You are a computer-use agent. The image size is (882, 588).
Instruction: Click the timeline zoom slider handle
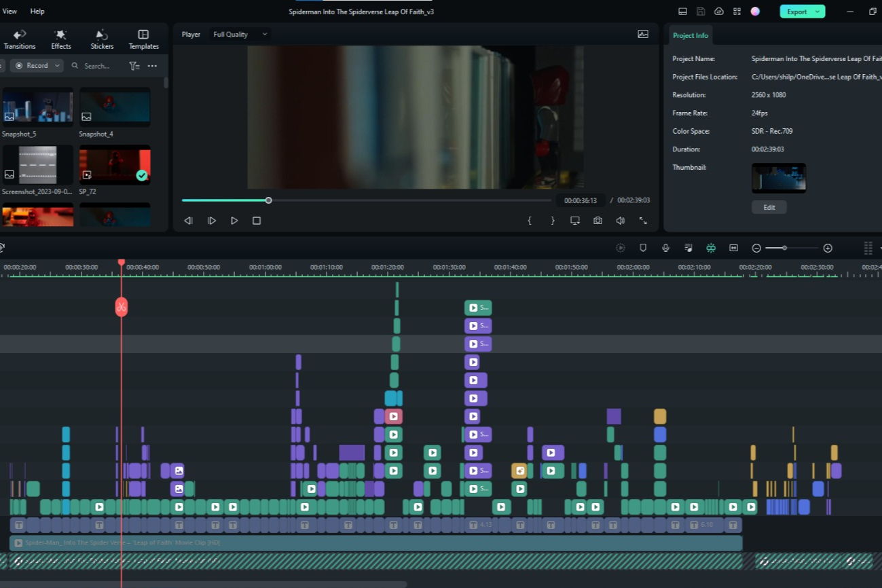point(784,249)
